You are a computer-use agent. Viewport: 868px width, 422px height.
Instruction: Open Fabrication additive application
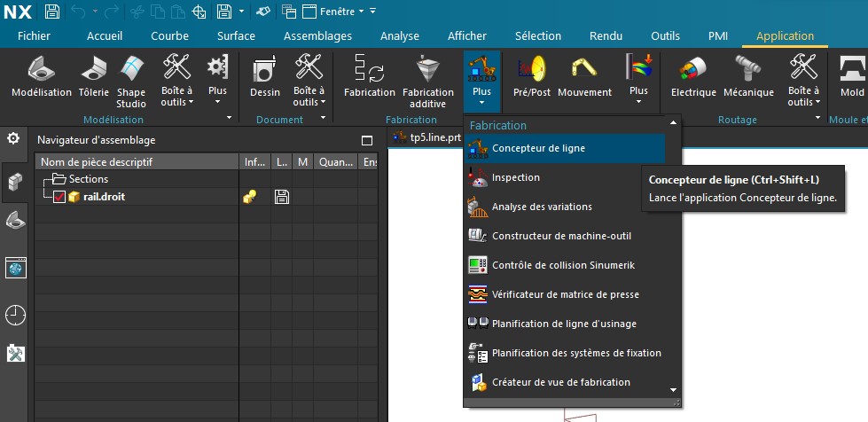pos(428,82)
